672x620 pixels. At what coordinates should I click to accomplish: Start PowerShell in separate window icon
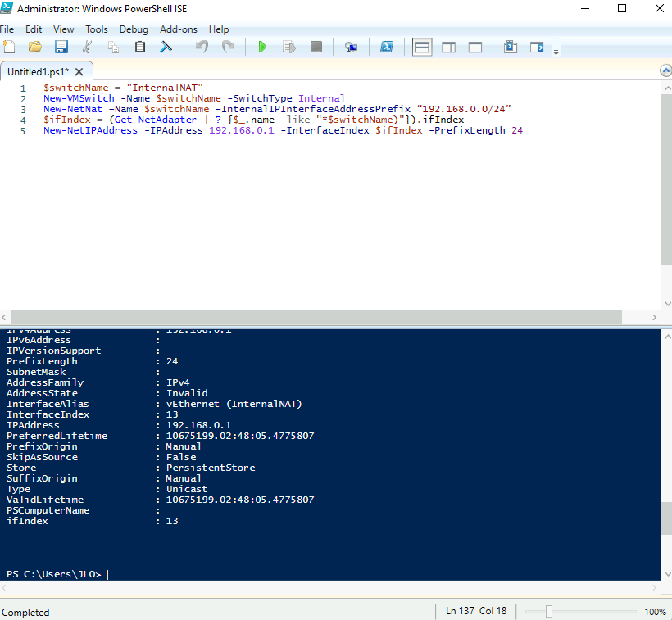tap(387, 47)
